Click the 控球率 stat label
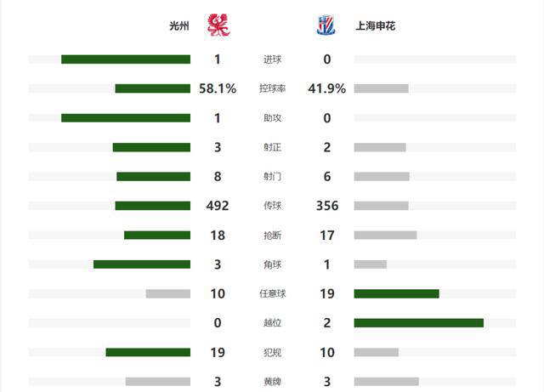This screenshot has width=544, height=392. coord(272,88)
